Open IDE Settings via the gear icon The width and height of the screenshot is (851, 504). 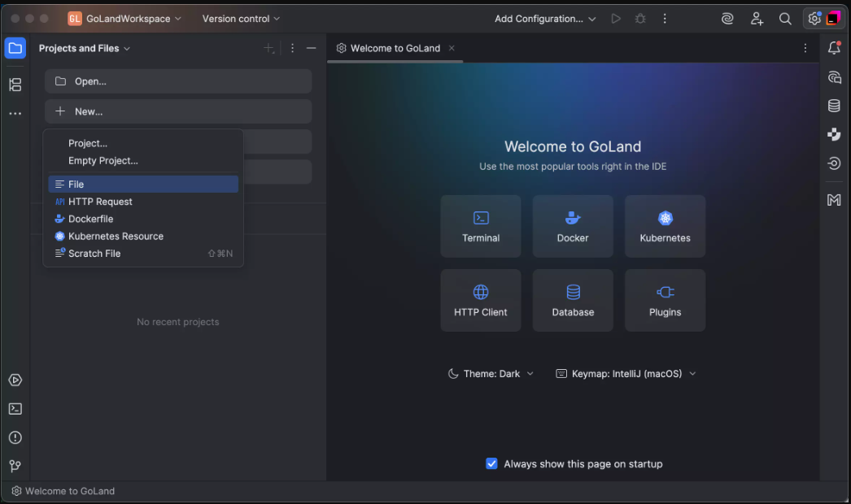click(814, 18)
